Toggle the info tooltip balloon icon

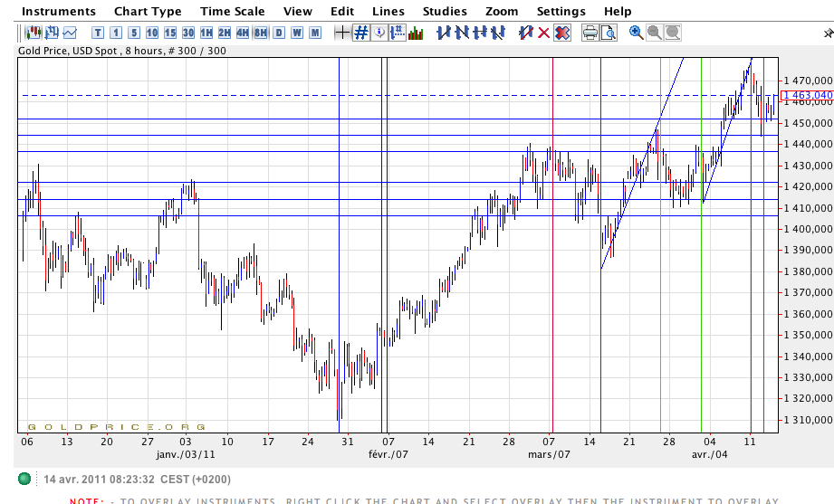379,33
